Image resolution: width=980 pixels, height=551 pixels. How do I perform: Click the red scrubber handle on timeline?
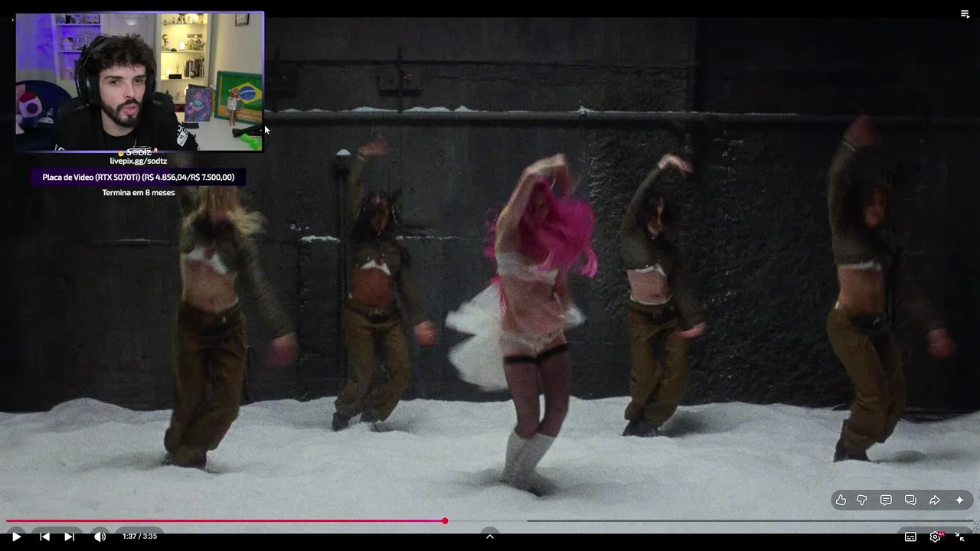click(x=445, y=521)
